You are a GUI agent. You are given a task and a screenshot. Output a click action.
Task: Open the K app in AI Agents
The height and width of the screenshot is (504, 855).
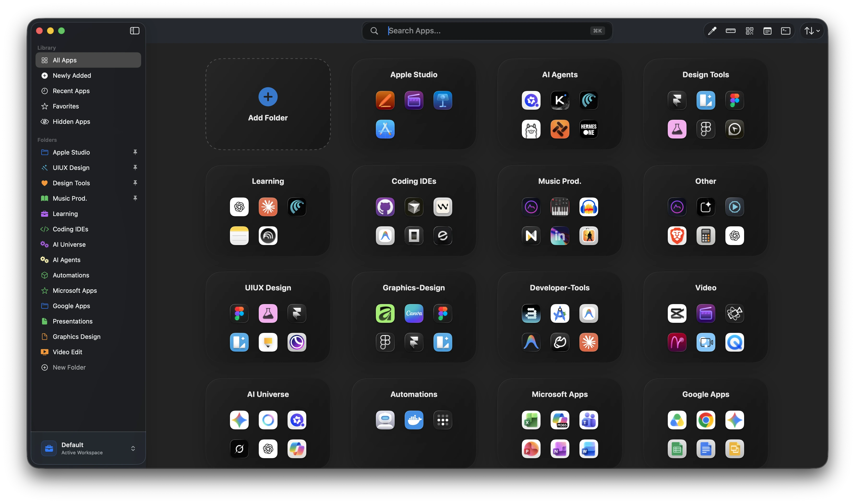(560, 100)
